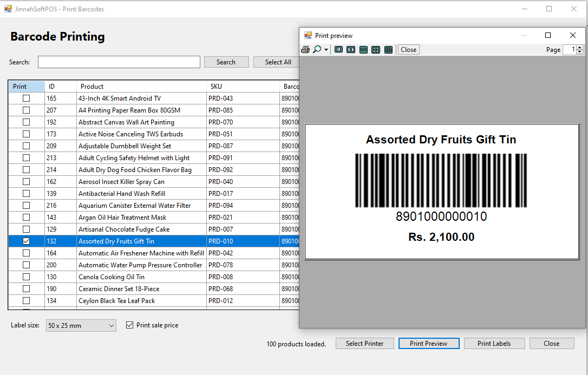
Task: Click the Close button in Print preview toolbar
Action: point(408,49)
